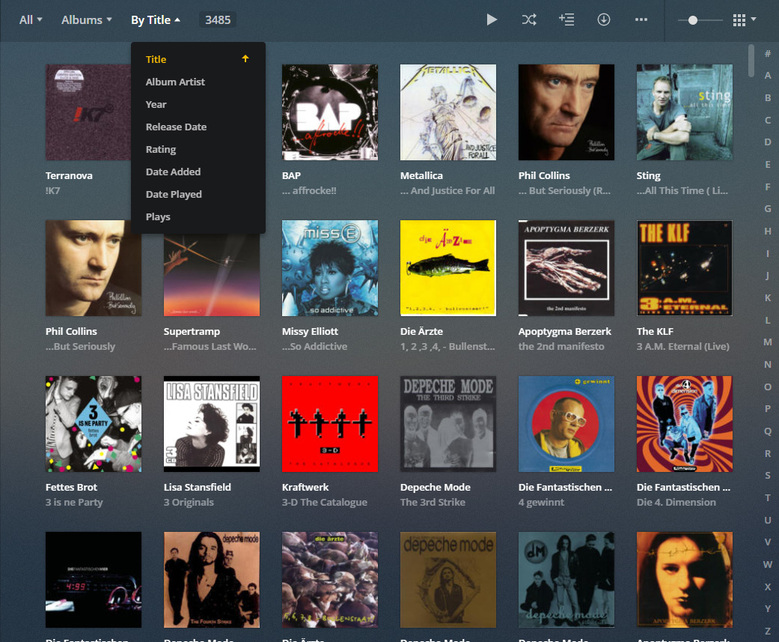Viewport: 779px width, 642px height.
Task: Click the Apoptygma Berzerk artist link
Action: click(565, 331)
